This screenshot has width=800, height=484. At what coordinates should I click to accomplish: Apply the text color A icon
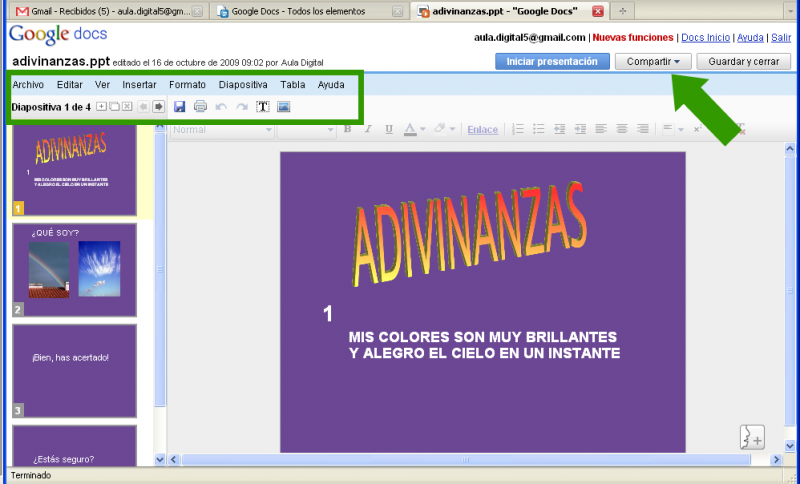coord(410,129)
